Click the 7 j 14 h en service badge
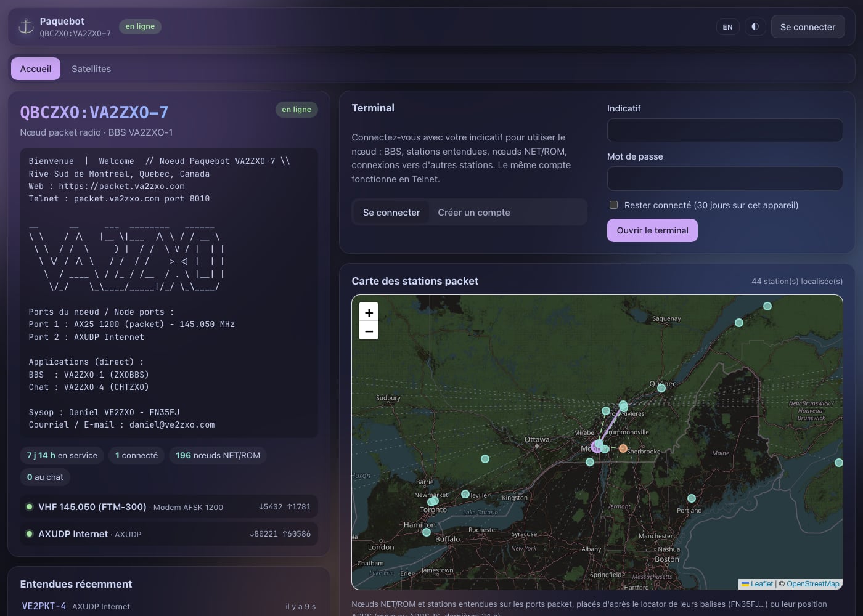 click(62, 456)
